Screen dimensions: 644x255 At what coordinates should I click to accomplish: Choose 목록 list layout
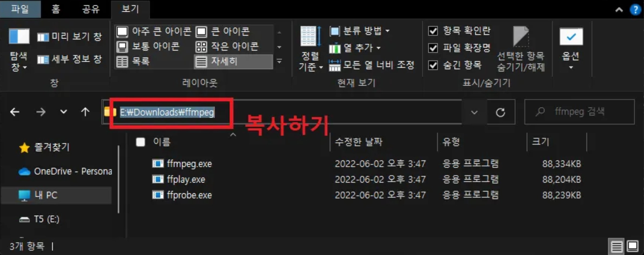pos(133,61)
